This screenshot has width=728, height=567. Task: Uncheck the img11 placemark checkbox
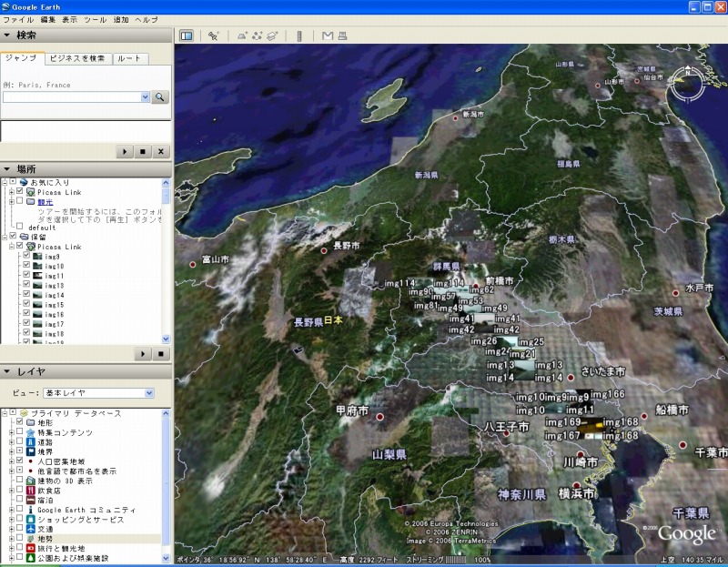click(x=26, y=276)
